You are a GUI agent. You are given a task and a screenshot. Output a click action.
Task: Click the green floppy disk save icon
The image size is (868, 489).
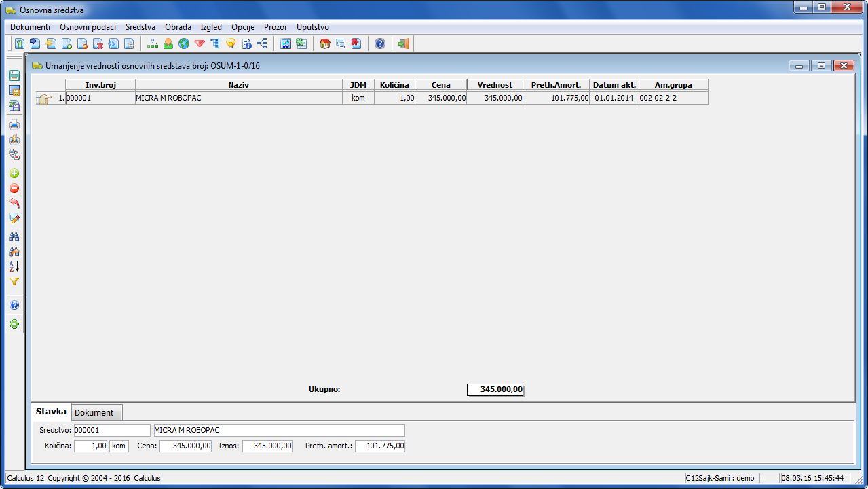pos(14,75)
